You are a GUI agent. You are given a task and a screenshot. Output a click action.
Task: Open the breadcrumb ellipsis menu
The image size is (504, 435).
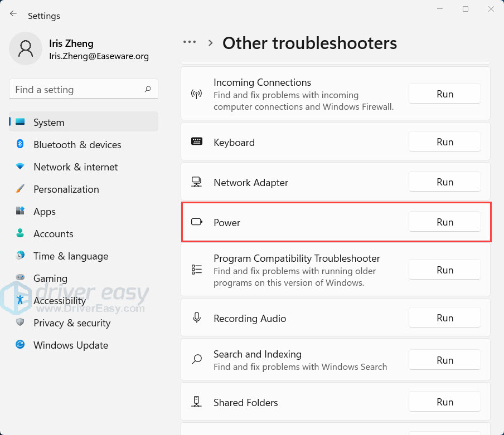point(190,42)
